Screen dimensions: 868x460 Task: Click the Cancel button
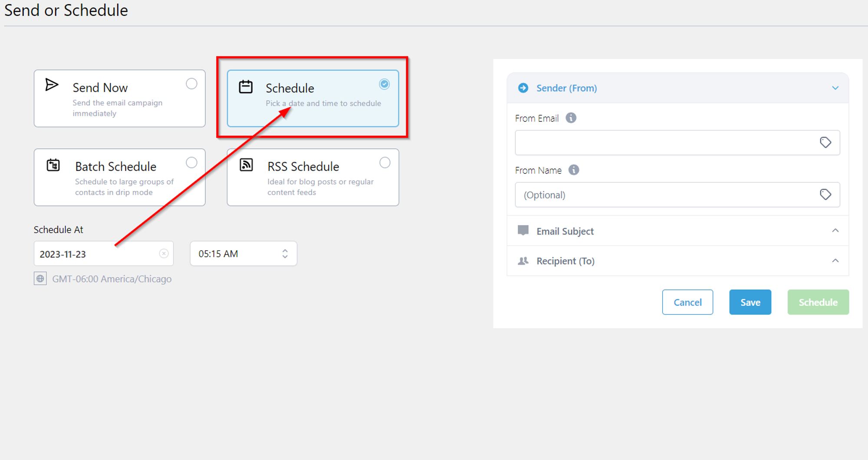pos(687,302)
